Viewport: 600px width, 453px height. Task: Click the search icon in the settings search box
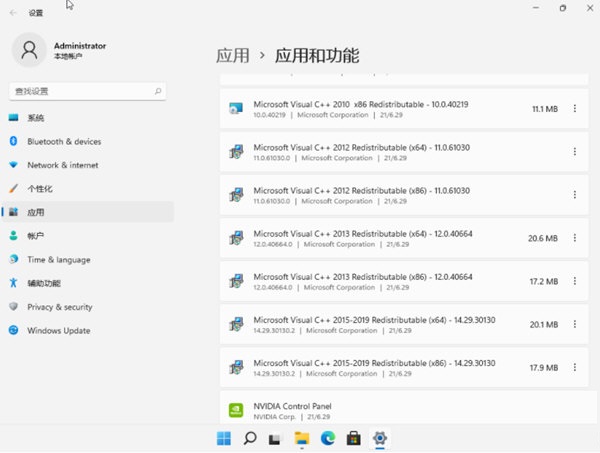pos(158,91)
